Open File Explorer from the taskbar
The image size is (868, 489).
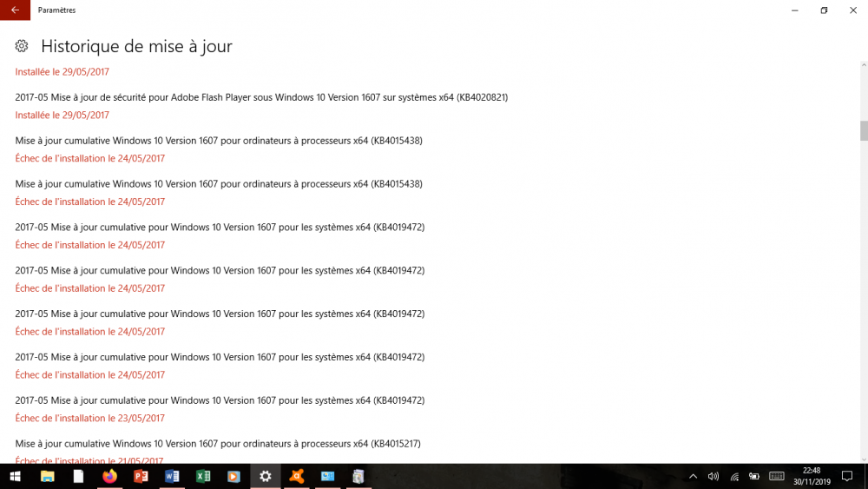(47, 476)
